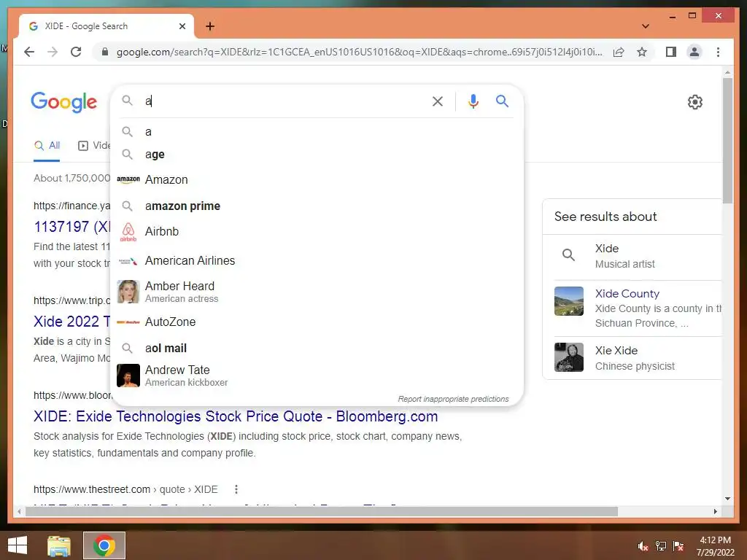
Task: Clear the search box with the X
Action: point(438,101)
